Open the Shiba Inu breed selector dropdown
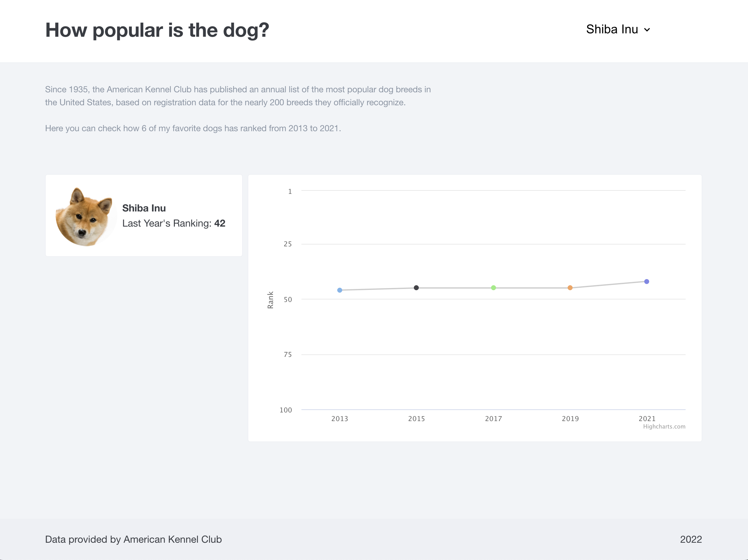 coord(613,30)
